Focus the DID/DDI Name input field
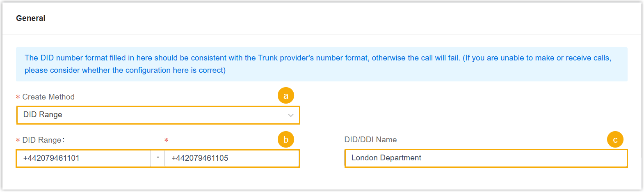This screenshot has width=644, height=192. 486,158
